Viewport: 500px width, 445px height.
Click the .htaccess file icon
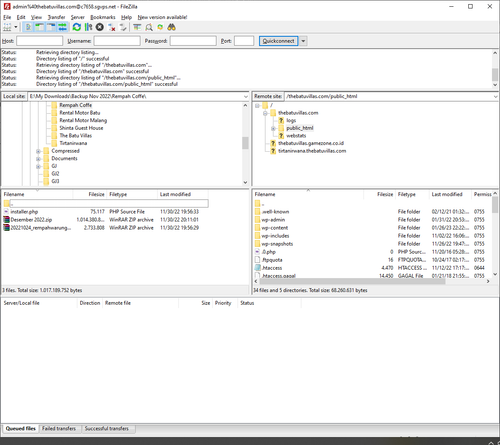point(257,268)
